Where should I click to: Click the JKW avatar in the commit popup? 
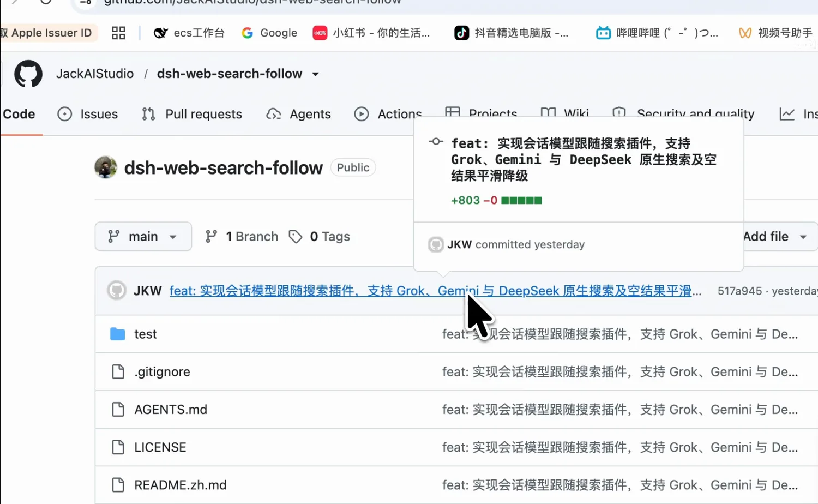pos(436,244)
